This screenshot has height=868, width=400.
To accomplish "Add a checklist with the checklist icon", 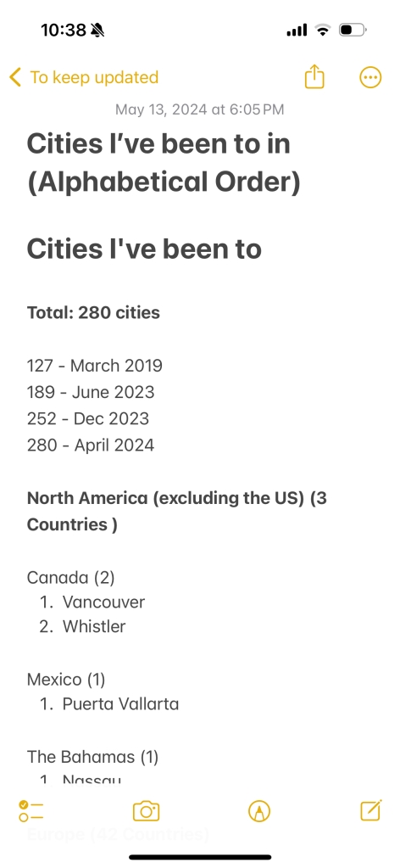I will click(31, 811).
